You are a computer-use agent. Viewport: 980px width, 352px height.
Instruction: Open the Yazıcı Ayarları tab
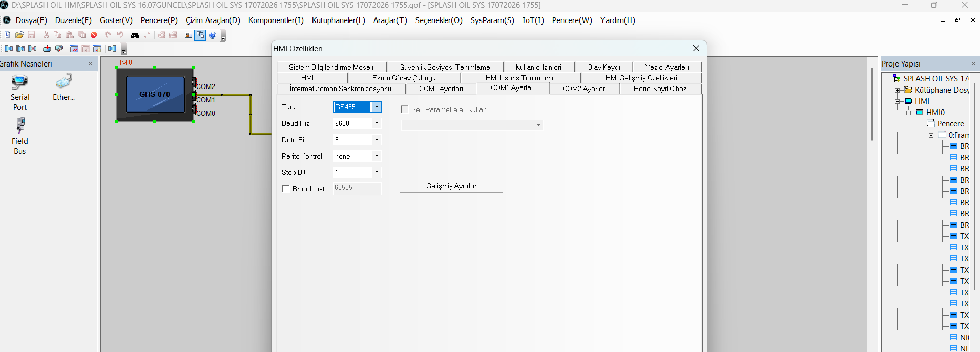[667, 67]
